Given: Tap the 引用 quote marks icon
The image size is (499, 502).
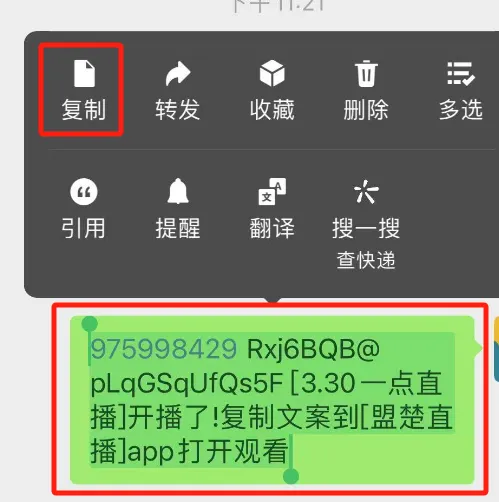Looking at the screenshot, I should click(x=84, y=191).
